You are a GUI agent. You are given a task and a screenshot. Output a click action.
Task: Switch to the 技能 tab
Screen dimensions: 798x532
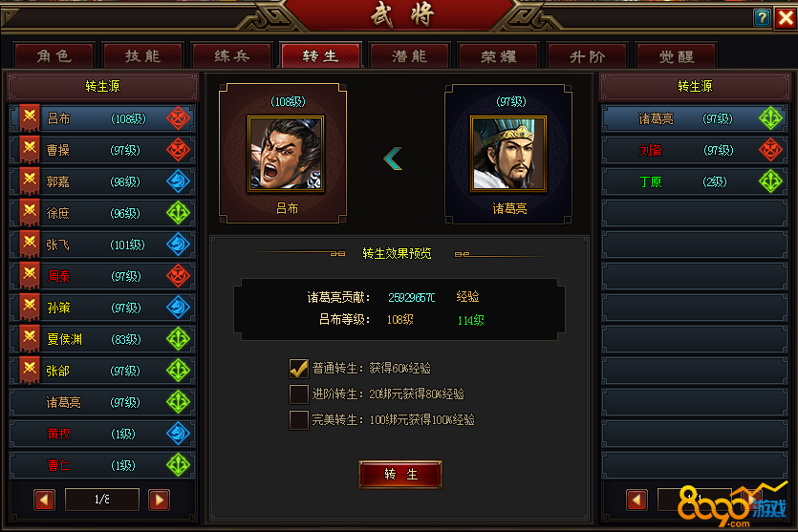coord(143,56)
